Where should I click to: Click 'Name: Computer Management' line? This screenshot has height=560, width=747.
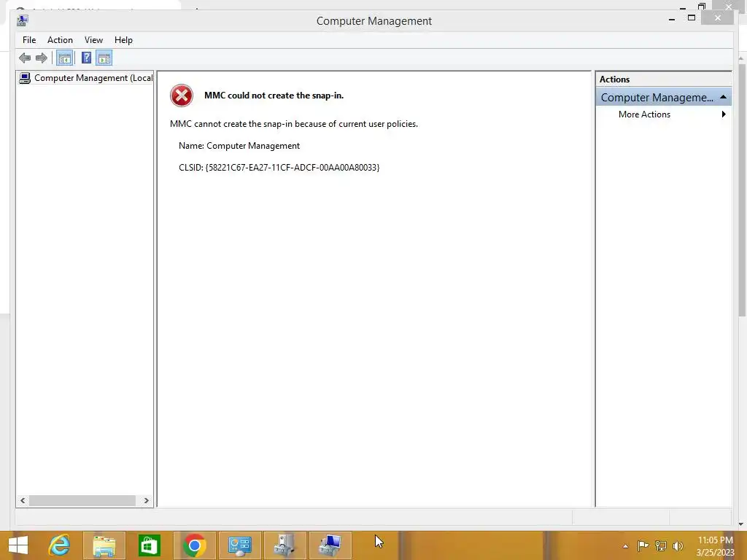pos(239,146)
